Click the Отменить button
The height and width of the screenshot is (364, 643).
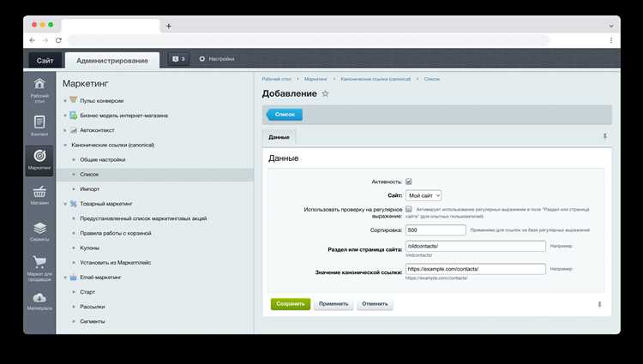click(375, 304)
